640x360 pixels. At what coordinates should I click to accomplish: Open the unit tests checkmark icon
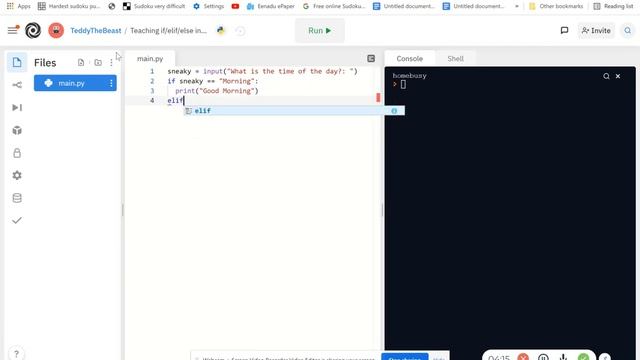coord(17,220)
